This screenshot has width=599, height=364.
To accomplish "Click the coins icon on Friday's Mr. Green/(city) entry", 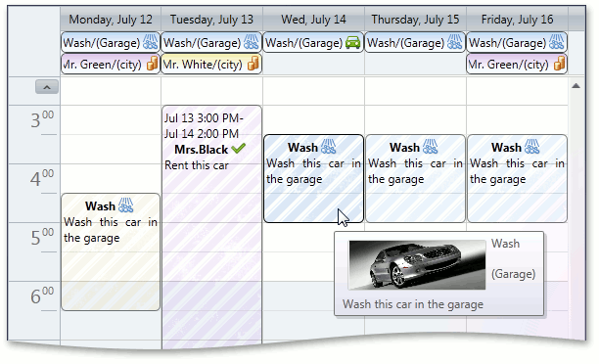I will 559,64.
